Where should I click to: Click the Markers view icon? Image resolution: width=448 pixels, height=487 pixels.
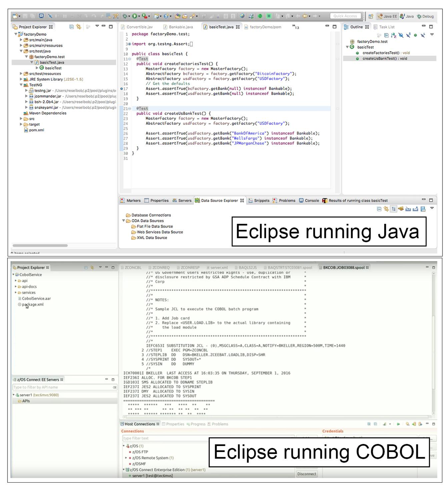[x=123, y=200]
